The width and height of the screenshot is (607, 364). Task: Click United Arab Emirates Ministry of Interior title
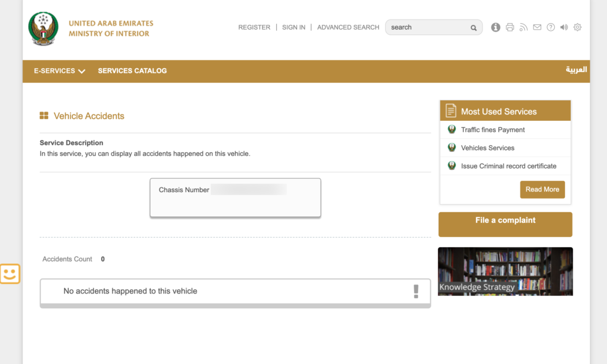(111, 28)
